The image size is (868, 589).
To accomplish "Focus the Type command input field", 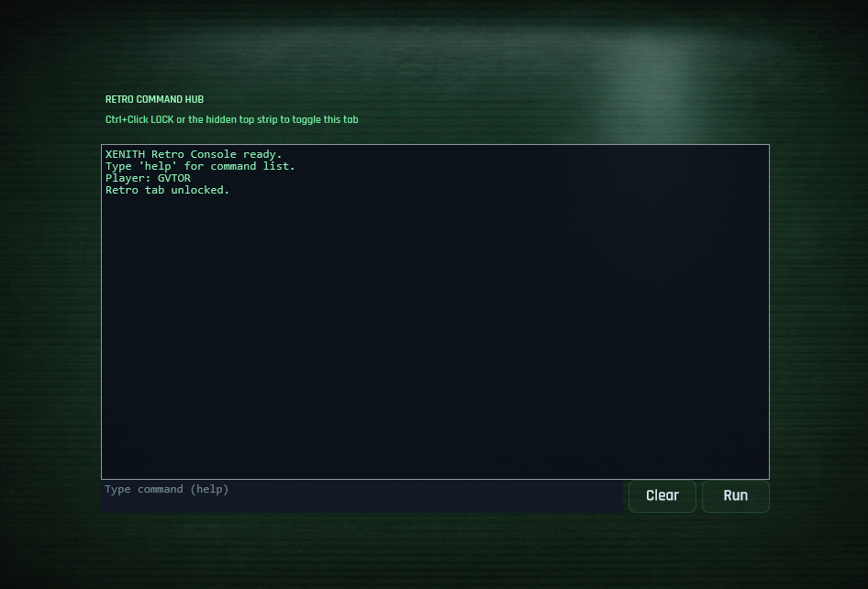I will coord(362,496).
